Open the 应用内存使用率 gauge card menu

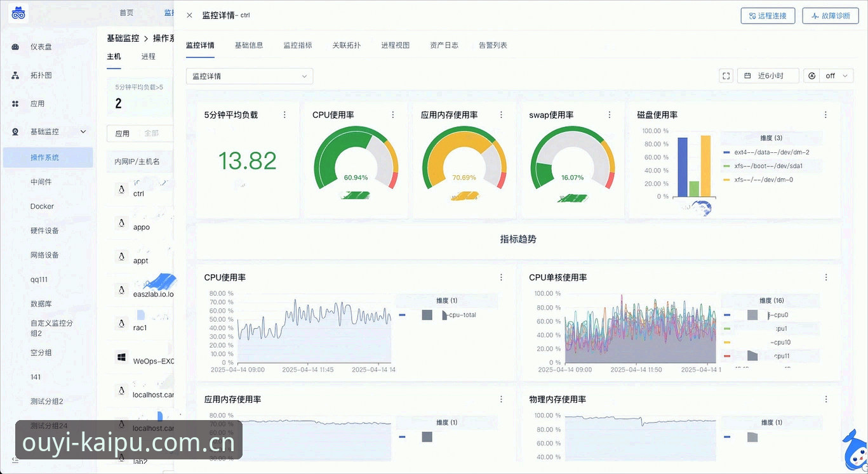click(501, 115)
